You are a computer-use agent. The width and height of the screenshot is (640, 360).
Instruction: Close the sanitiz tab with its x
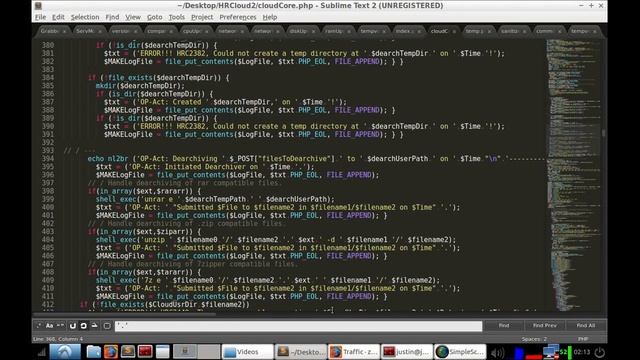(x=524, y=31)
